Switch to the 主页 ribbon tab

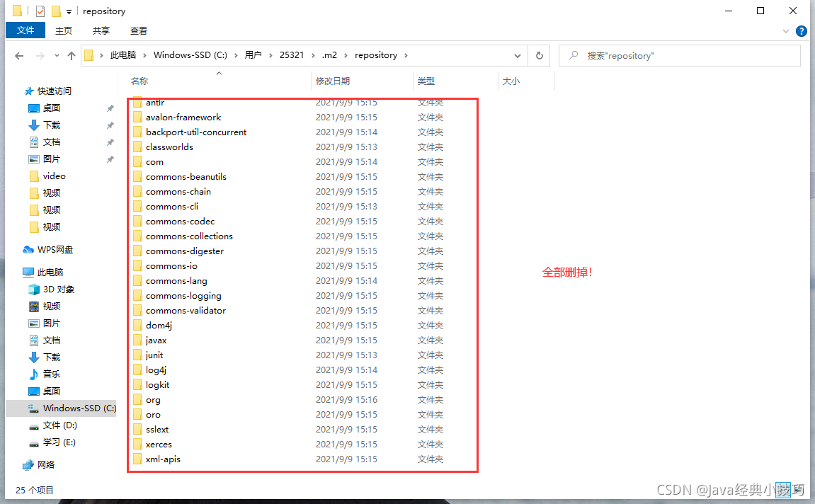pos(63,30)
